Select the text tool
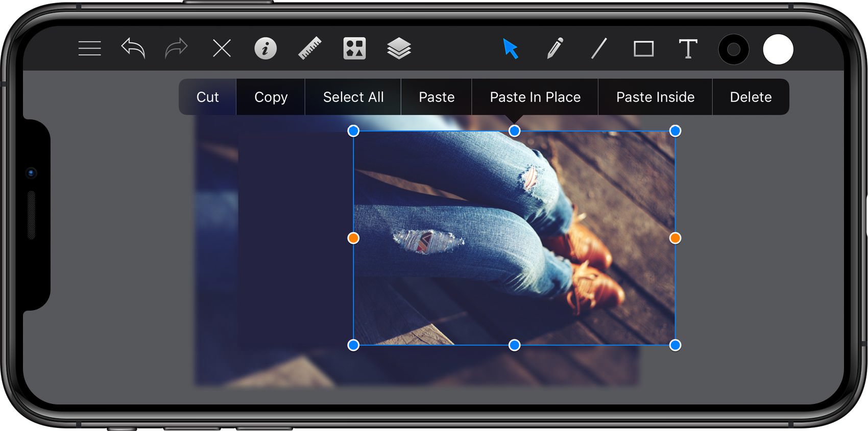Viewport: 868px width, 431px height. (688, 48)
